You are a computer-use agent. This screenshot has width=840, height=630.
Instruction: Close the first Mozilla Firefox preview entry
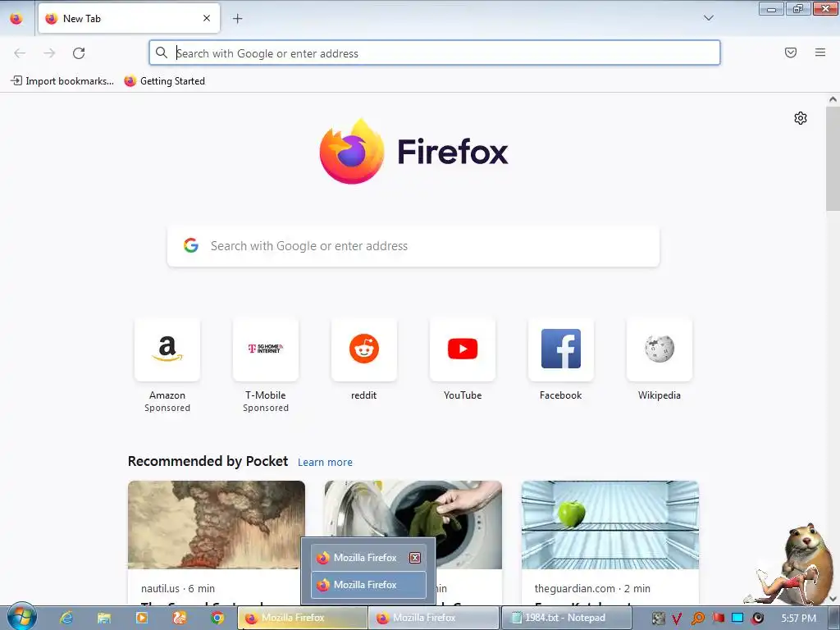tap(414, 558)
